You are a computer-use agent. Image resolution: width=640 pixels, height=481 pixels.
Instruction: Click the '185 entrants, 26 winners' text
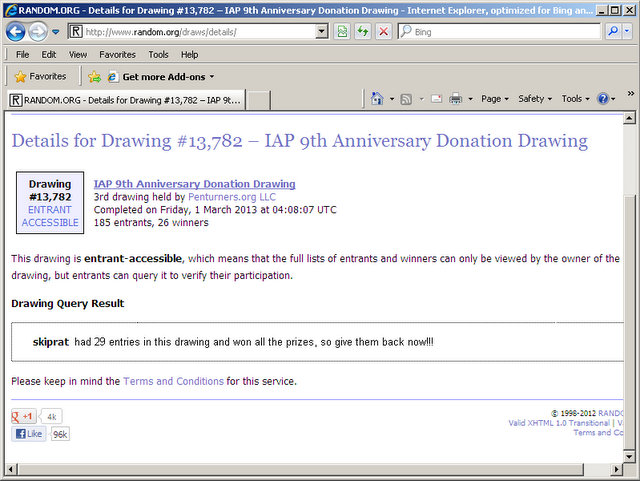point(151,223)
